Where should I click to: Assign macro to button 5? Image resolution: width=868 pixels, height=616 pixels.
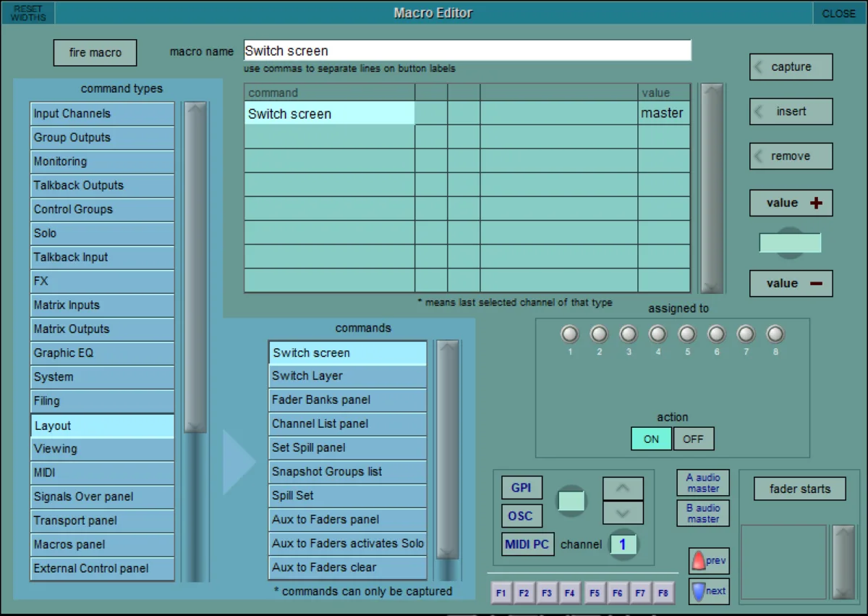tap(687, 334)
